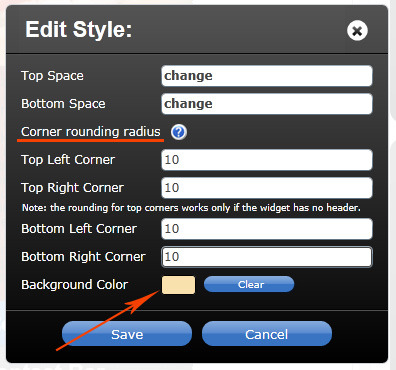The height and width of the screenshot is (370, 396).
Task: Close the Edit Style dialog with the X icon
Action: click(357, 31)
